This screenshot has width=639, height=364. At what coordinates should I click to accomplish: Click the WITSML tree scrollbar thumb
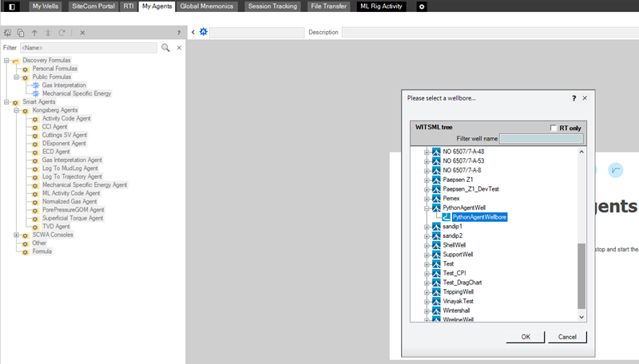(581, 275)
